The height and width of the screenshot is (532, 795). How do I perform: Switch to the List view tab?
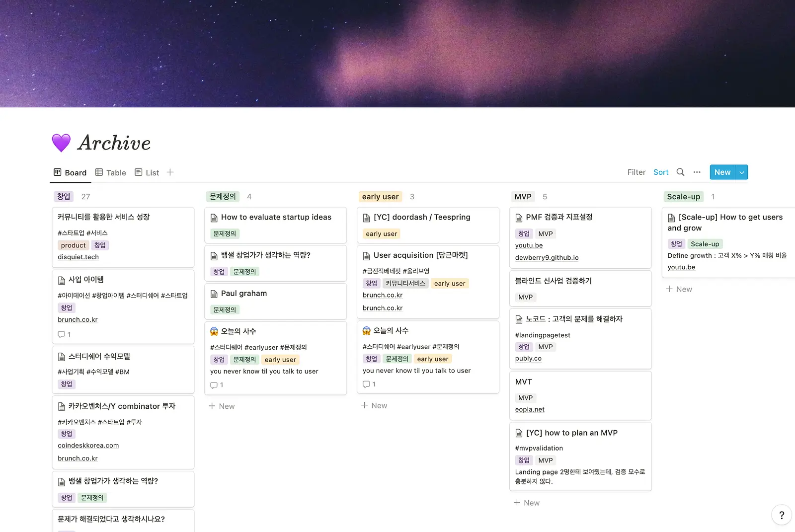(x=147, y=172)
